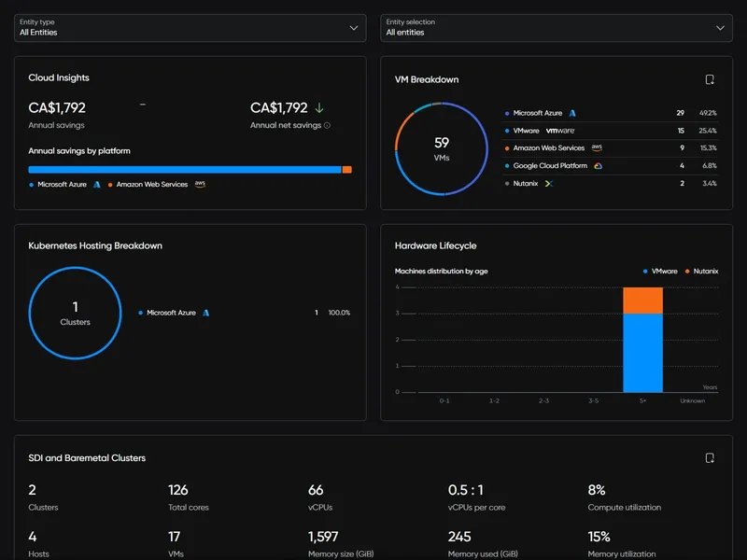Click 8% Compute utilization metric
Image resolution: width=747 pixels, height=560 pixels.
pyautogui.click(x=624, y=497)
